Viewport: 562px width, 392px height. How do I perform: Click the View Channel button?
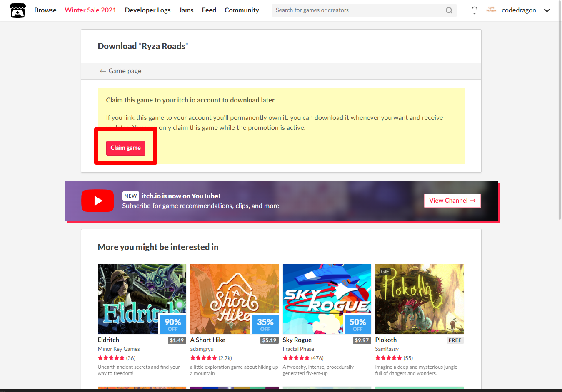[x=452, y=201]
